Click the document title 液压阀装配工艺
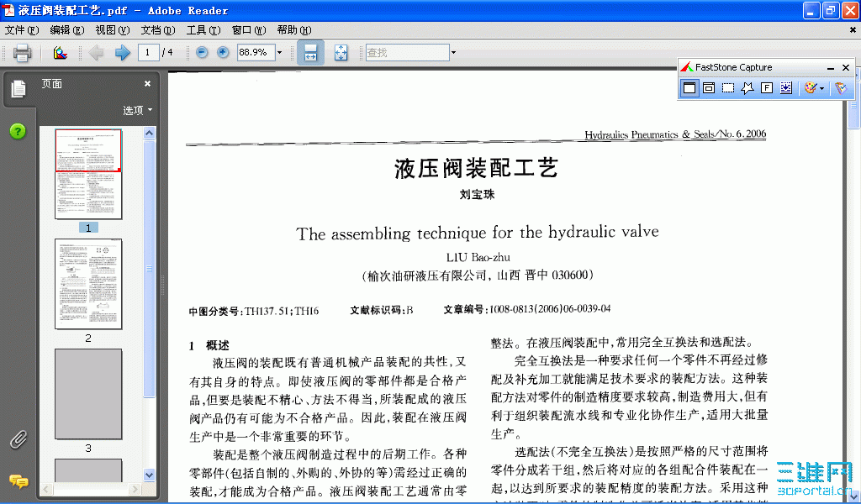 point(476,168)
